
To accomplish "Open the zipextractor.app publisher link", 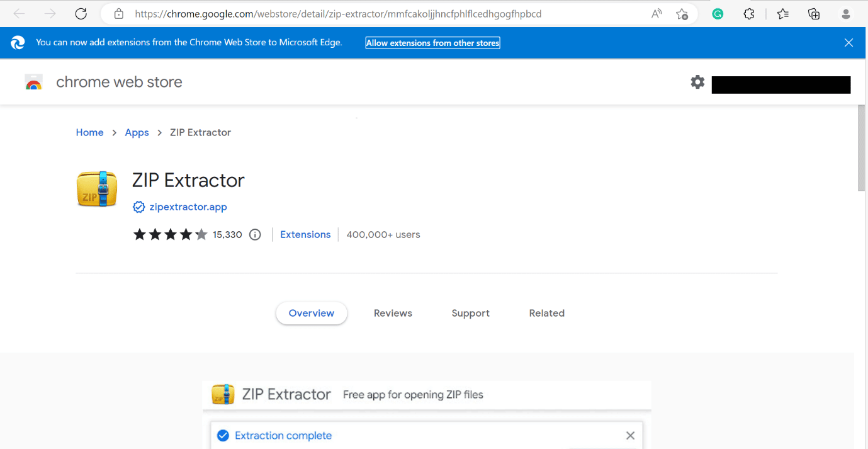I will pos(188,207).
